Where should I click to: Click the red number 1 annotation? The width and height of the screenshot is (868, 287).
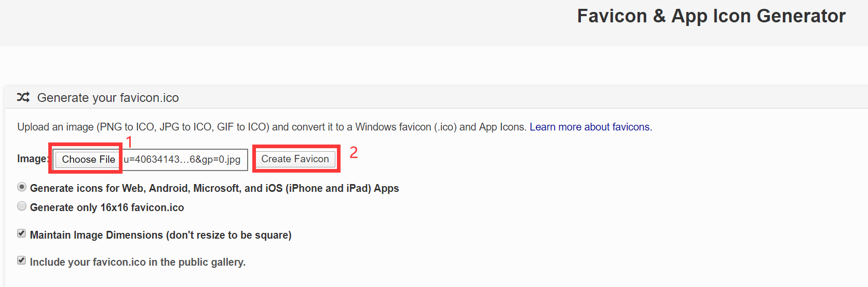coord(129,141)
